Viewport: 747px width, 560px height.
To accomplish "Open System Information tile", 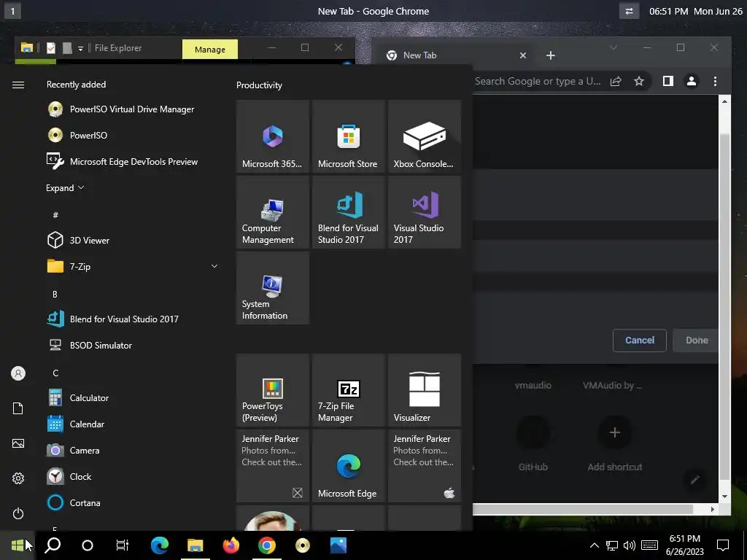I will (x=273, y=288).
